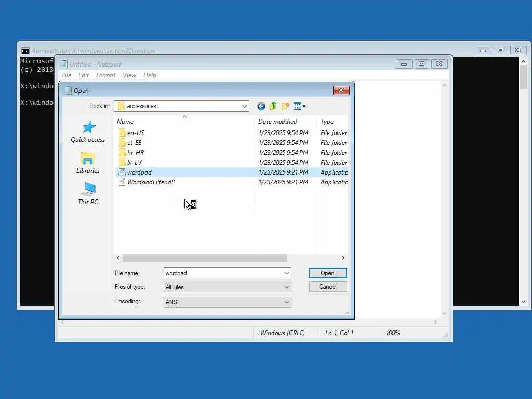Sort files by the Name column header
Screen dimensions: 532x399
tap(184, 121)
